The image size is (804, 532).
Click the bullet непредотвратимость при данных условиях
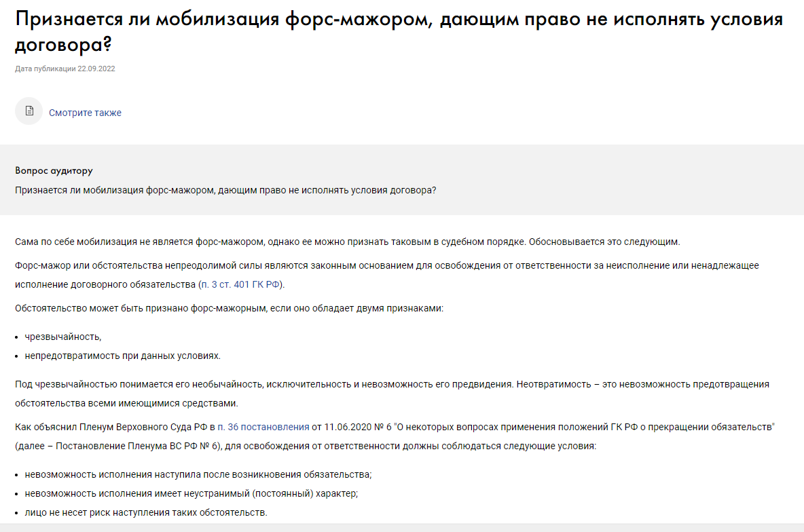pos(122,356)
